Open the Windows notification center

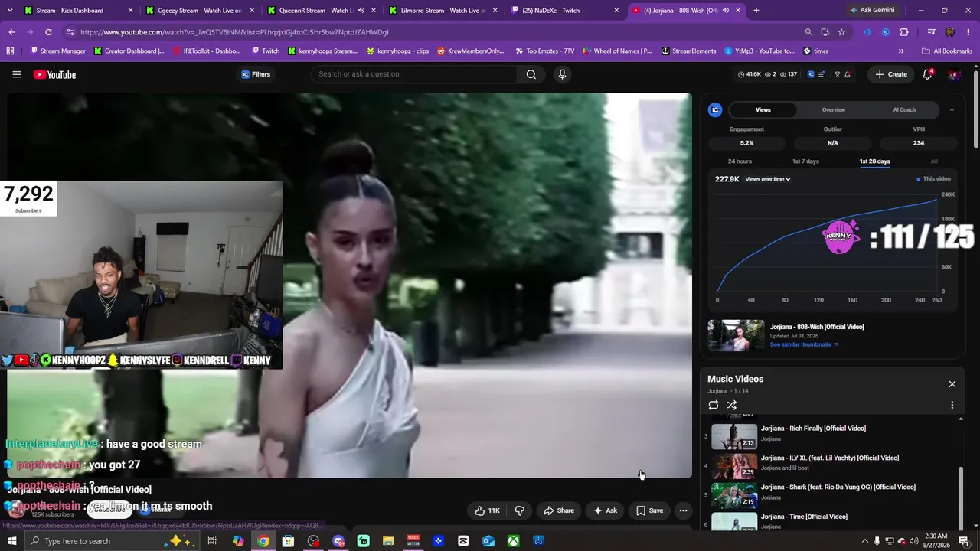(x=964, y=541)
